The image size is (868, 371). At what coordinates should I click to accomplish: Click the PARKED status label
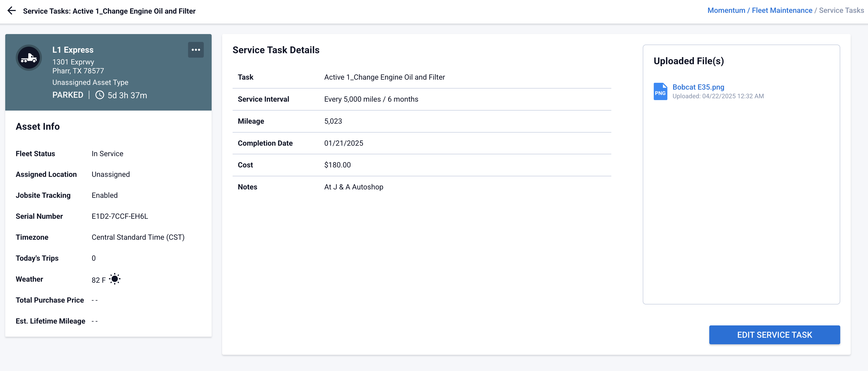[x=68, y=95]
